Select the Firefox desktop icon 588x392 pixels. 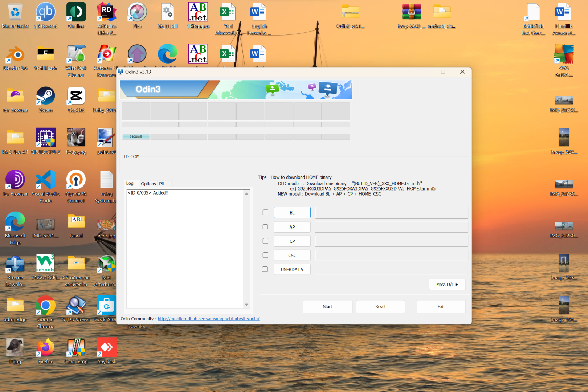(x=46, y=351)
